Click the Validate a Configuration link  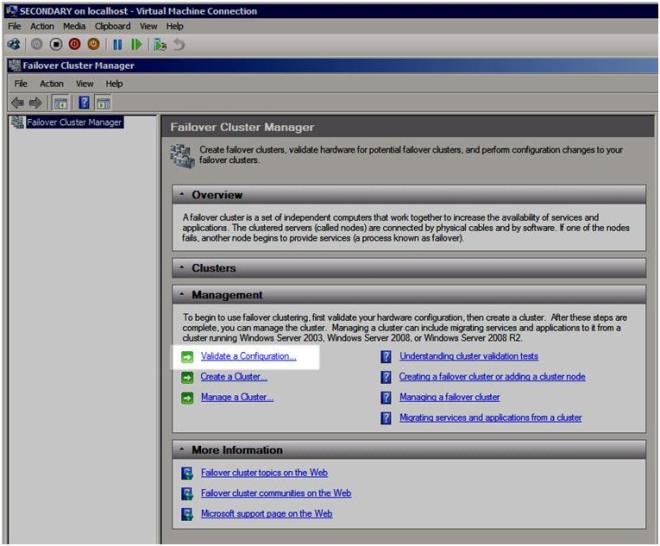tap(248, 356)
